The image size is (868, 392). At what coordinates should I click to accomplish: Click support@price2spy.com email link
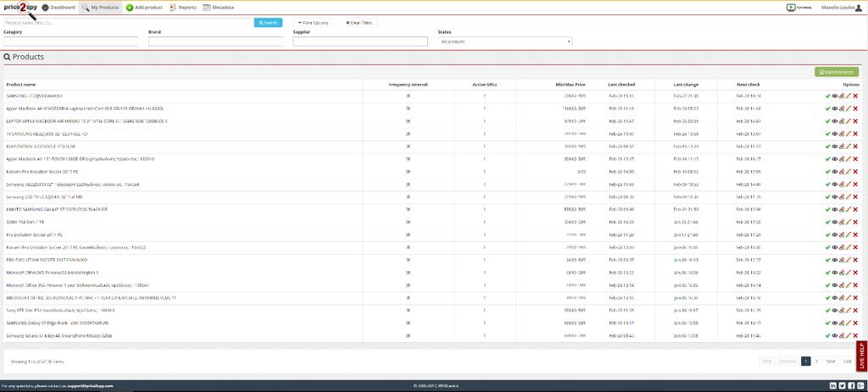click(90, 385)
